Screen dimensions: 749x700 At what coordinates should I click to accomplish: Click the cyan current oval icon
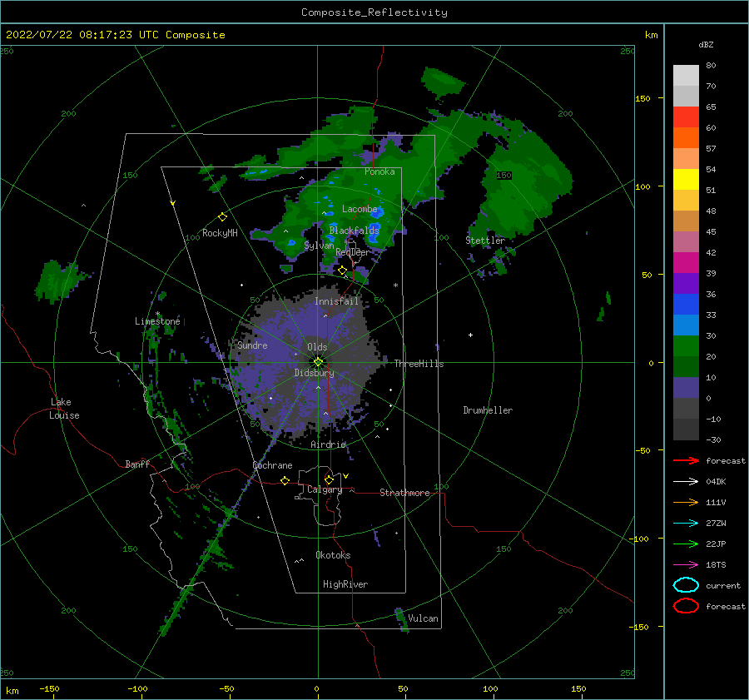[686, 585]
